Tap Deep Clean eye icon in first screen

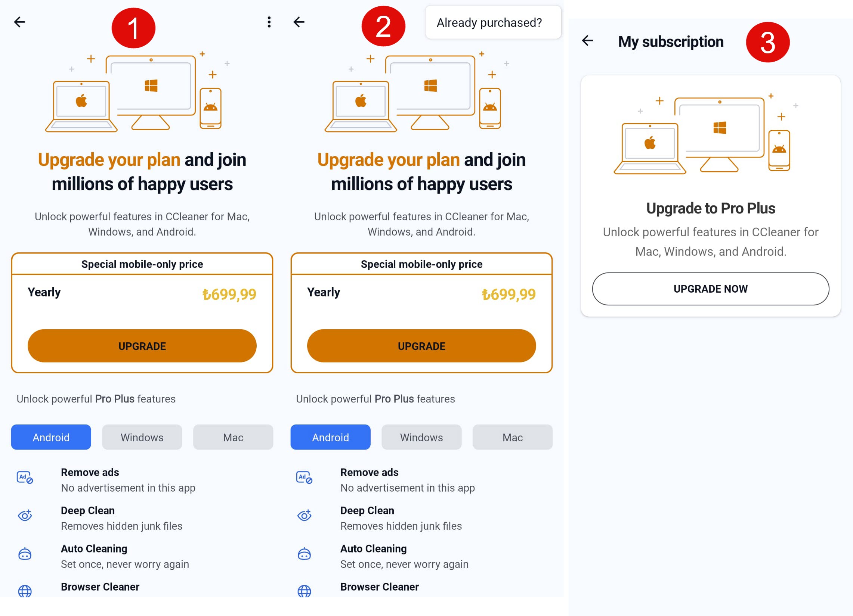coord(25,515)
